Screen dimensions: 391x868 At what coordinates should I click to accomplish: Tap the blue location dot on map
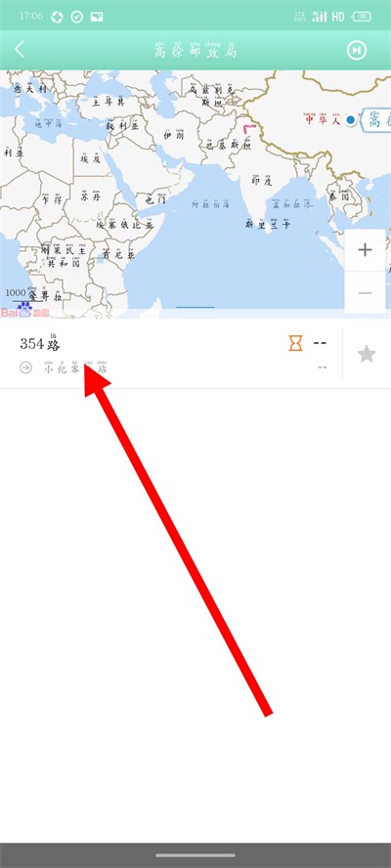tap(350, 119)
